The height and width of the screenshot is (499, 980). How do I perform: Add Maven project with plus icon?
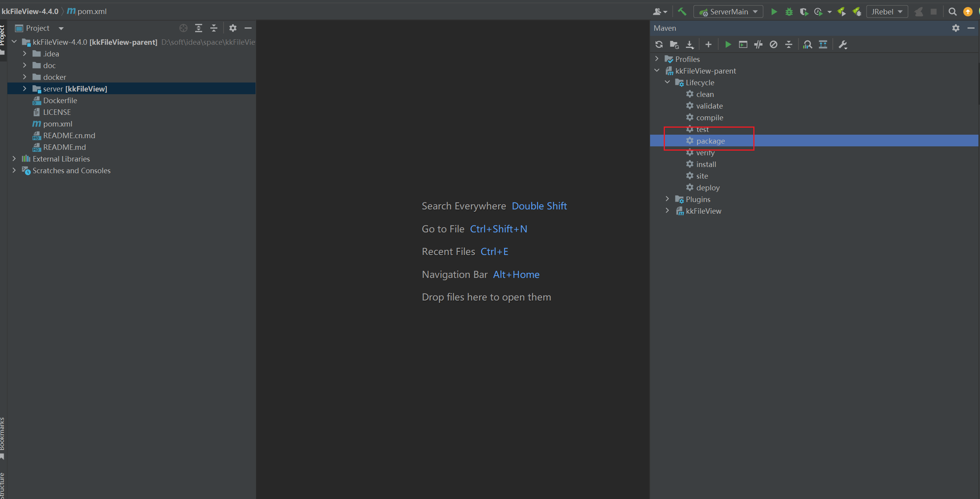(x=709, y=44)
